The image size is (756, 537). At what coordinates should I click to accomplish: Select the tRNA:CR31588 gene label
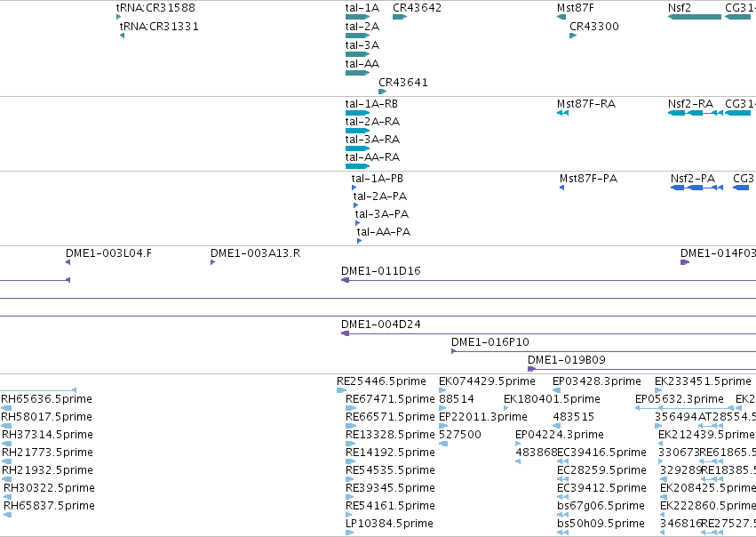pyautogui.click(x=155, y=8)
